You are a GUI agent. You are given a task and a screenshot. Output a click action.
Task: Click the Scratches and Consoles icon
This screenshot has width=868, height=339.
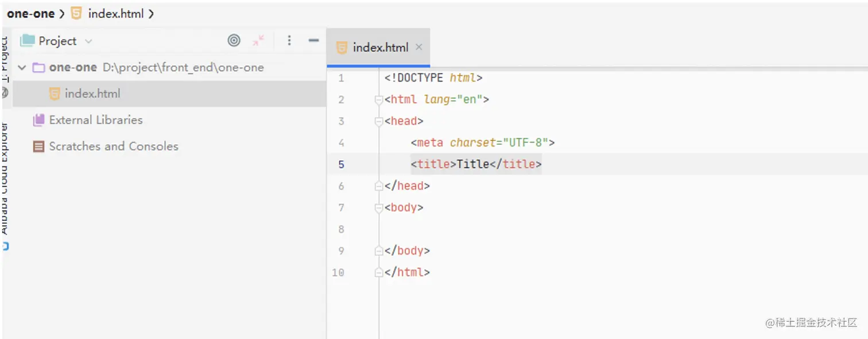coord(38,147)
